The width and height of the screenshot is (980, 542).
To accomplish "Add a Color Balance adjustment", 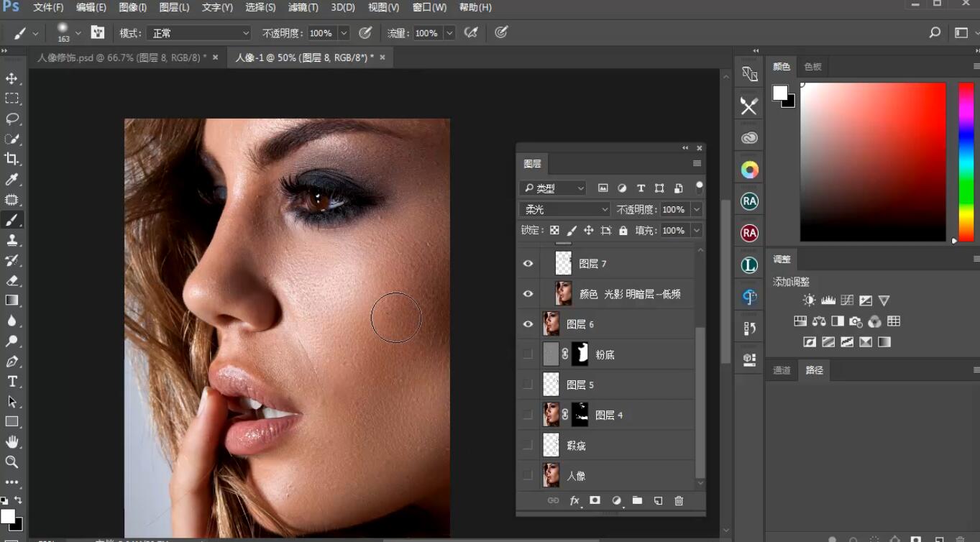I will click(819, 321).
